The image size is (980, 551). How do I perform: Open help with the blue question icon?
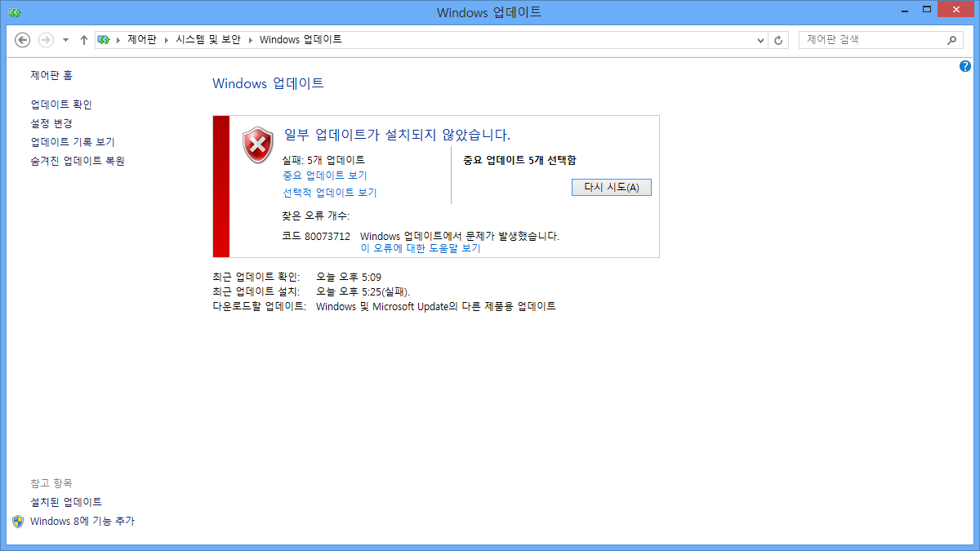coord(964,66)
